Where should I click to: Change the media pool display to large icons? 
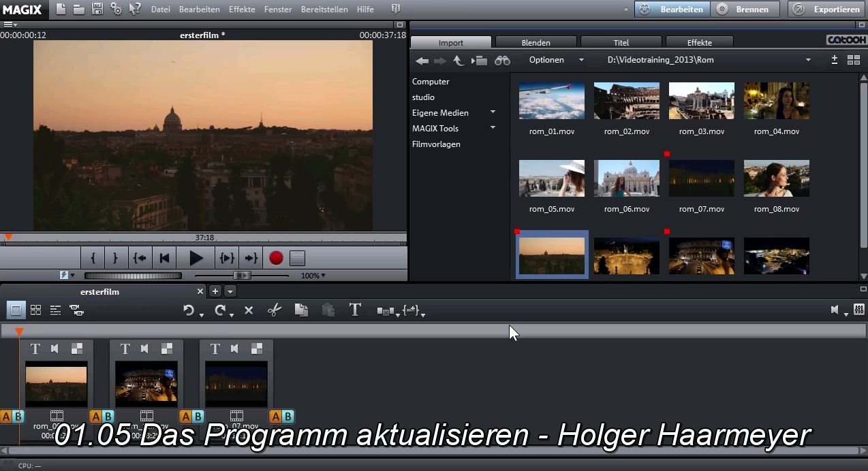(854, 60)
